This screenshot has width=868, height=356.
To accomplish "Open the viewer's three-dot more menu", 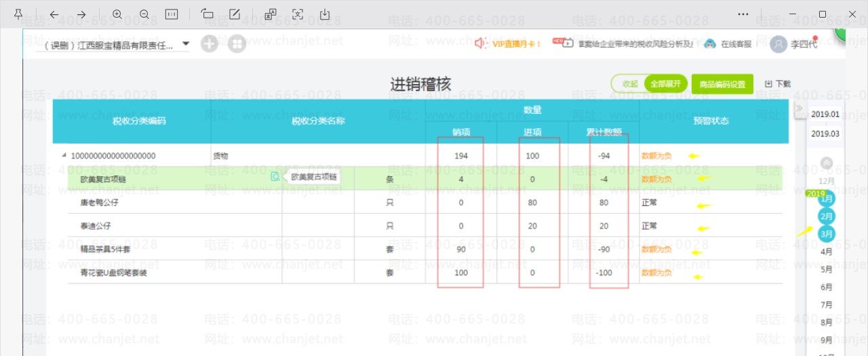I will [x=743, y=14].
